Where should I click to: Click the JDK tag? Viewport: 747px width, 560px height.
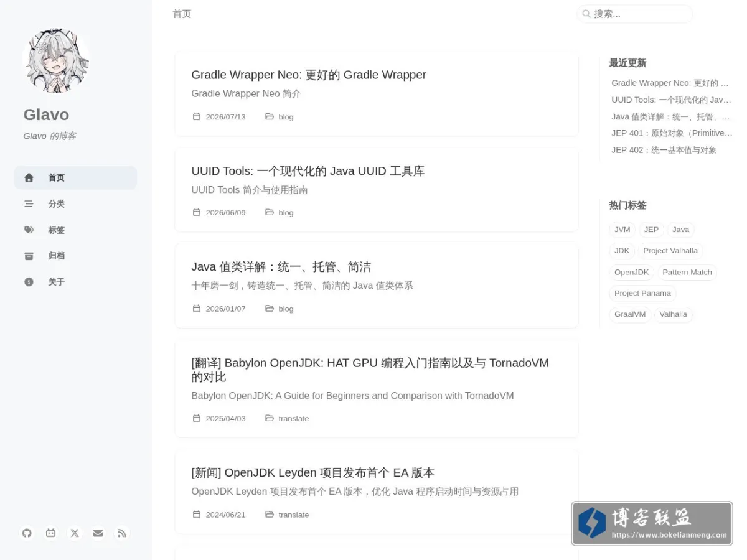(x=622, y=251)
